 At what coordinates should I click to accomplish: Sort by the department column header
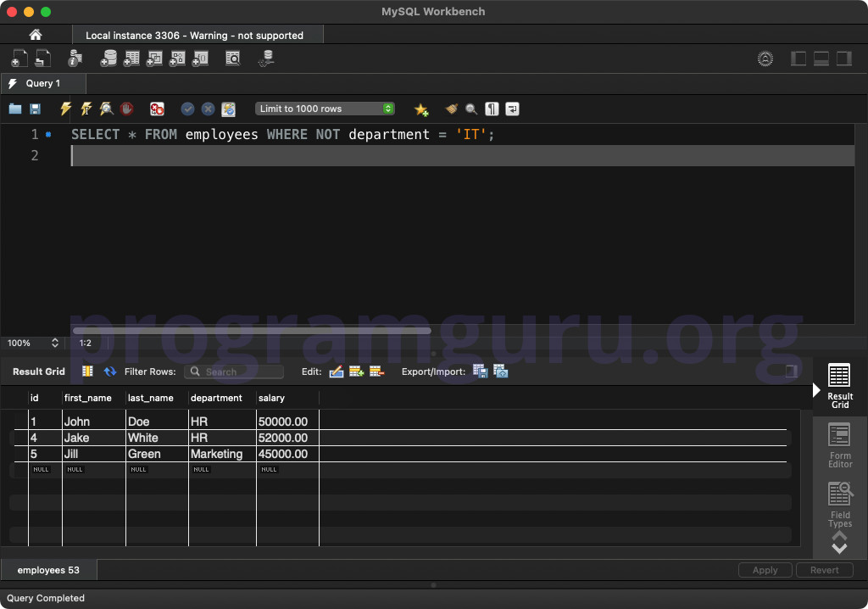[x=222, y=398]
